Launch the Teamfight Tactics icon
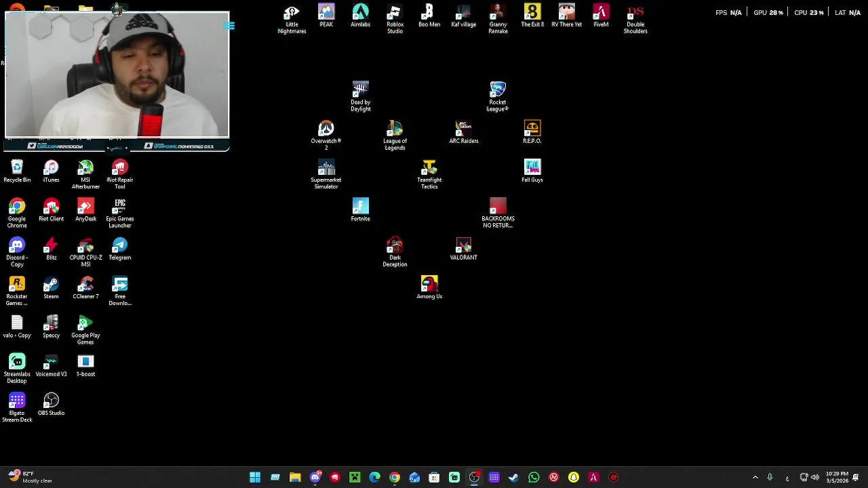Image resolution: width=868 pixels, height=488 pixels. pyautogui.click(x=429, y=175)
